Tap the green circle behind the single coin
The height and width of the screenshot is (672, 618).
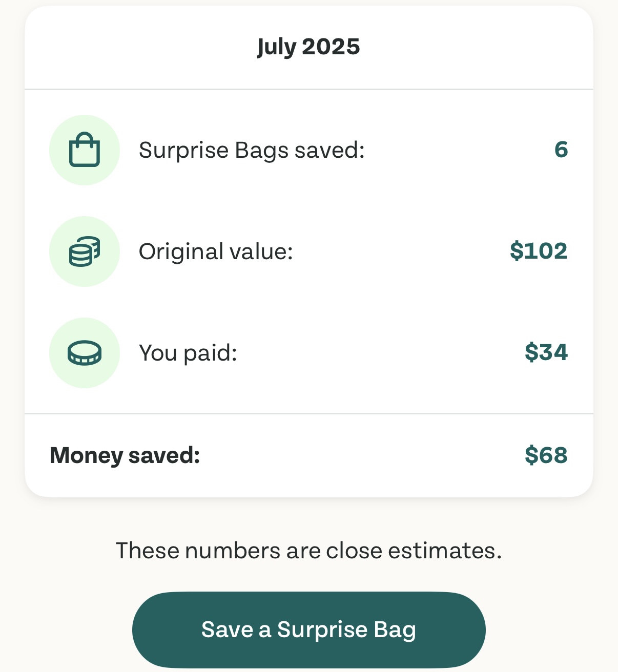(85, 353)
